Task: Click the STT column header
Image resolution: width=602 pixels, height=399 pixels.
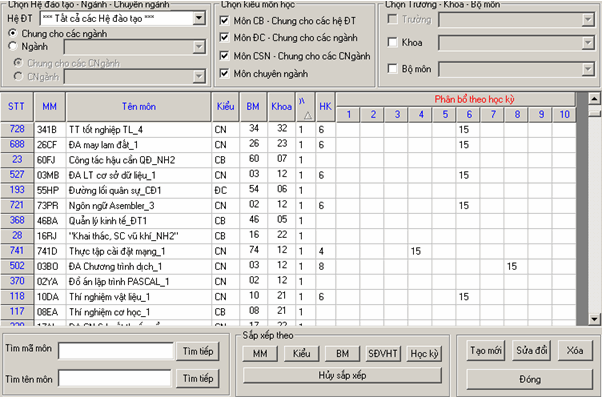Action: 17,107
